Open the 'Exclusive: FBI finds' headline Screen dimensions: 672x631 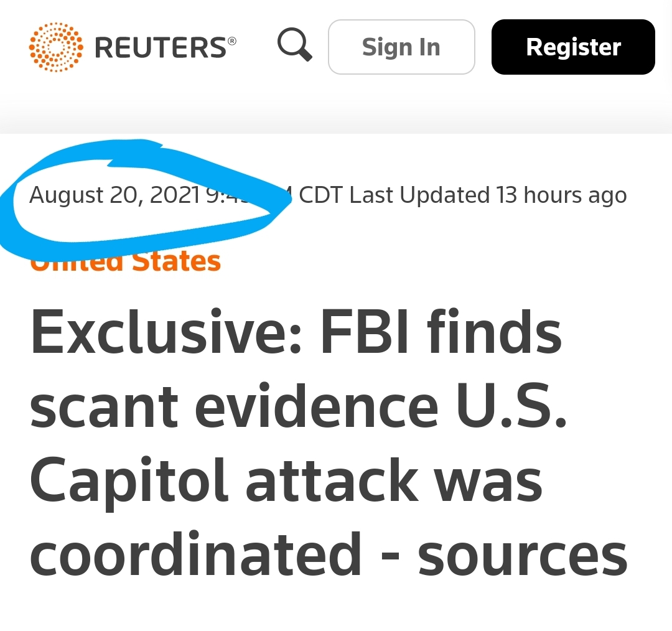point(296,332)
